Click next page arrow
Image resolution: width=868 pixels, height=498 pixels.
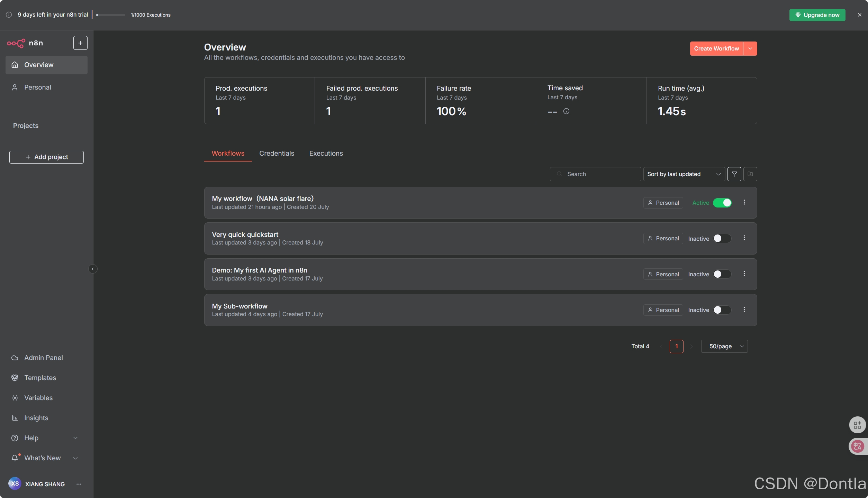(x=691, y=347)
